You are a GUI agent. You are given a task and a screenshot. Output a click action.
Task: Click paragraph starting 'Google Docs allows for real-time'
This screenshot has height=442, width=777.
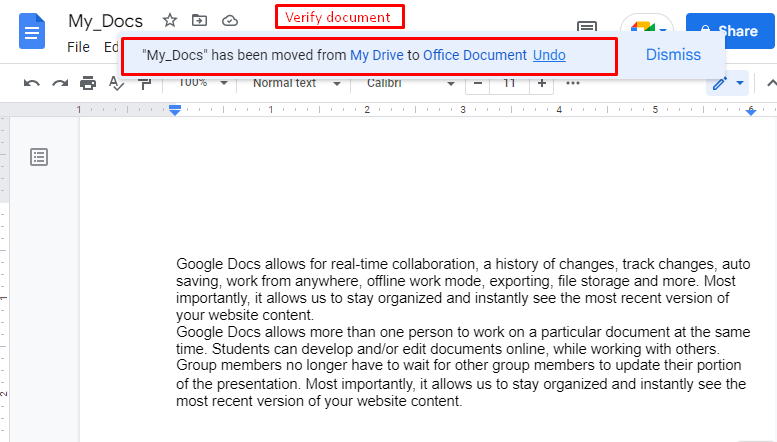pyautogui.click(x=463, y=289)
